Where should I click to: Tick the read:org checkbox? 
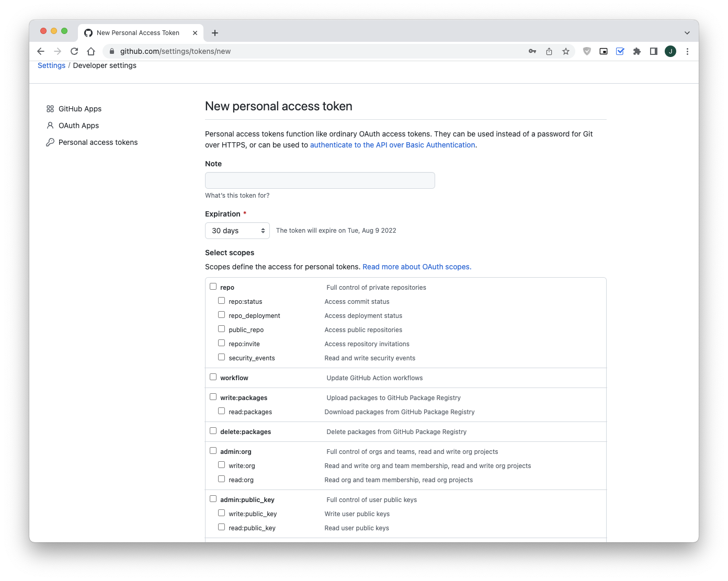click(x=221, y=479)
